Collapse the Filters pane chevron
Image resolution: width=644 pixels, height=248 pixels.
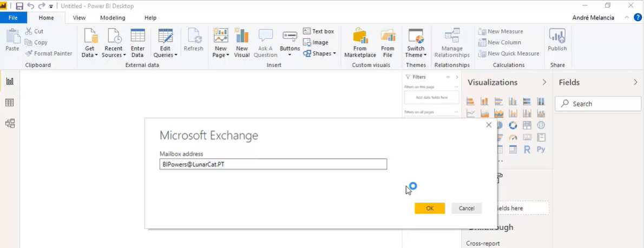(x=457, y=77)
